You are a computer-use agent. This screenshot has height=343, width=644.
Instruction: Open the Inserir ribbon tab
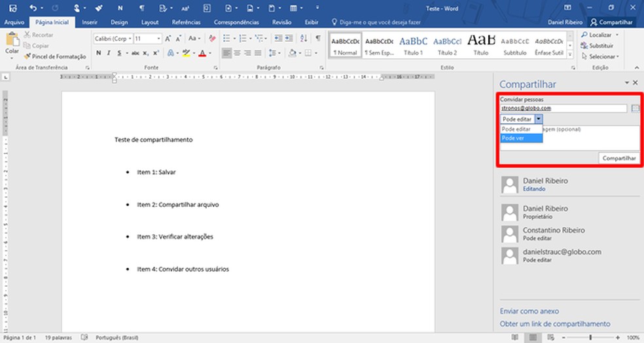pos(90,22)
